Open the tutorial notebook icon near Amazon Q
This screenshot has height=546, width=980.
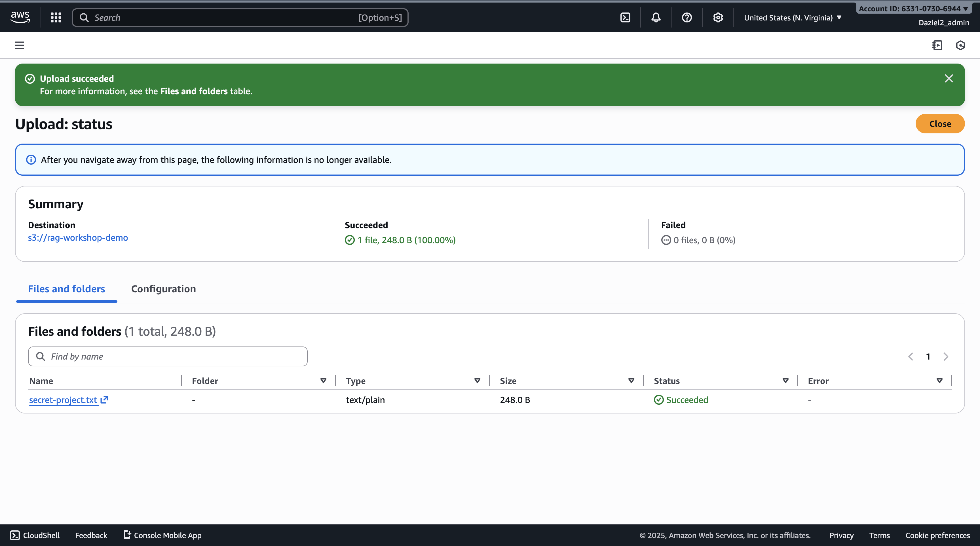[x=937, y=45]
